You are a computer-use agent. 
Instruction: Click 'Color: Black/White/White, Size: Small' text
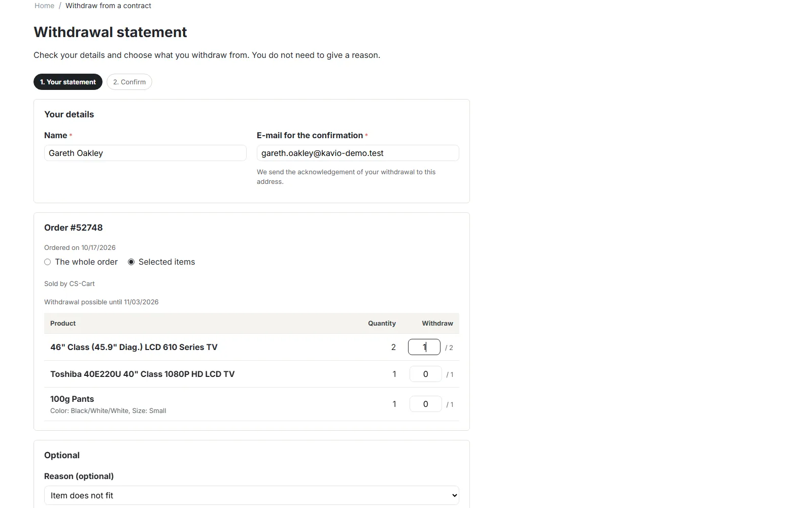108,410
